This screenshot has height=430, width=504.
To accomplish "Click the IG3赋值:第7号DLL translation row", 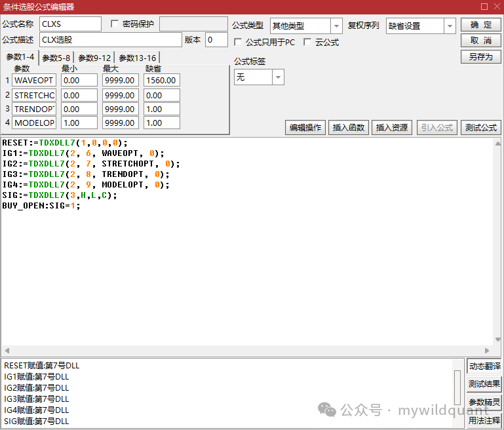I will pos(36,399).
